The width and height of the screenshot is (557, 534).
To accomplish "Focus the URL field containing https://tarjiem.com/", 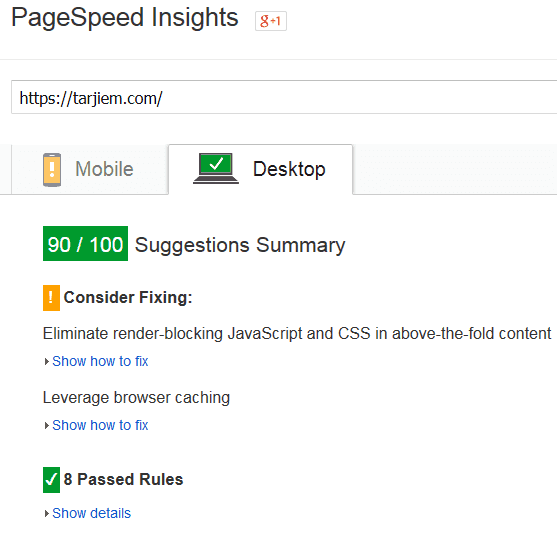I will pos(284,97).
